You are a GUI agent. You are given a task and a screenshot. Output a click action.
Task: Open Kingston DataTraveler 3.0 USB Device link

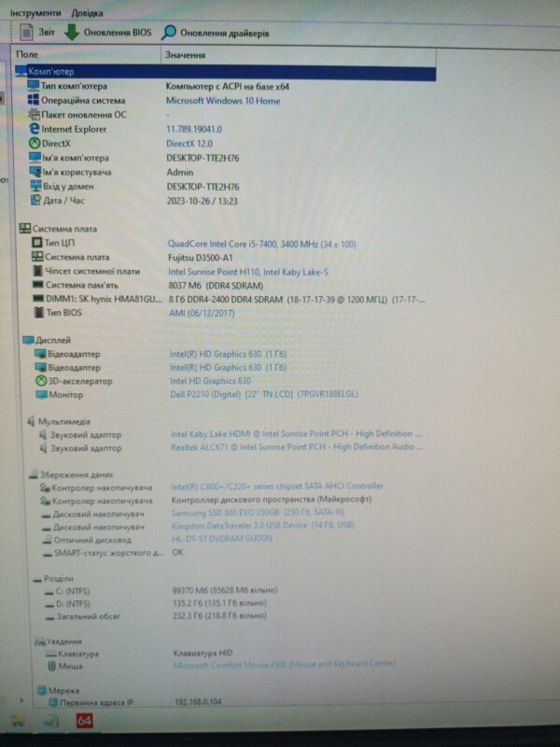pos(263,525)
